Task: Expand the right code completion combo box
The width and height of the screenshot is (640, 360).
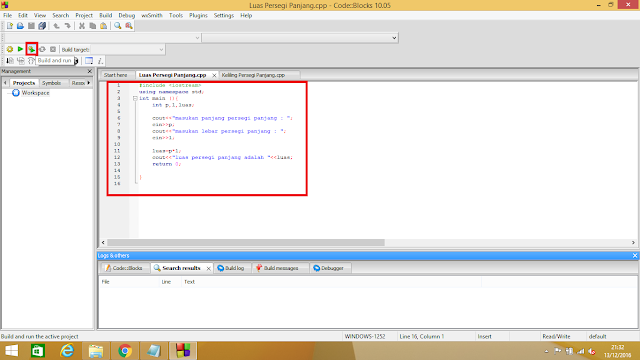Action: pos(394,38)
